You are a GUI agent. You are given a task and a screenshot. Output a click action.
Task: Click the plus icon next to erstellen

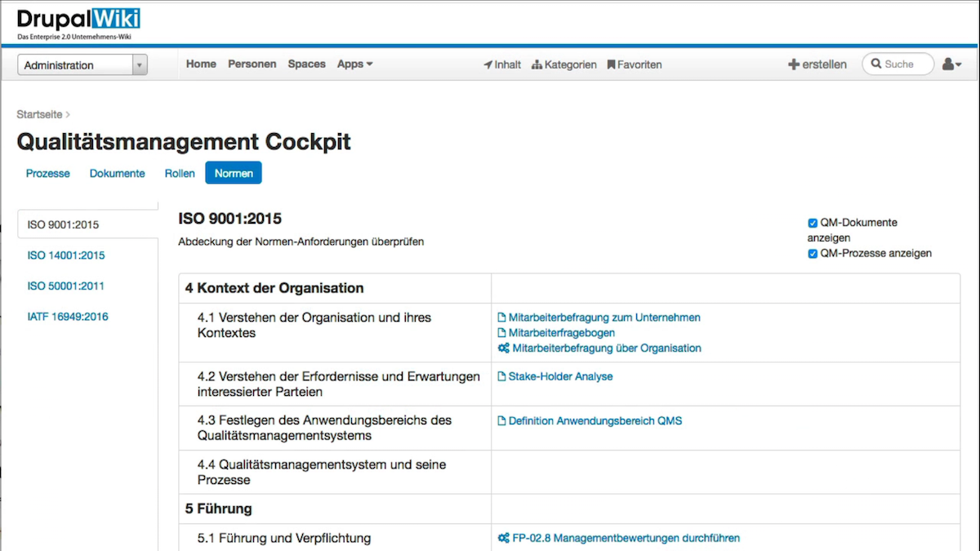(x=793, y=64)
